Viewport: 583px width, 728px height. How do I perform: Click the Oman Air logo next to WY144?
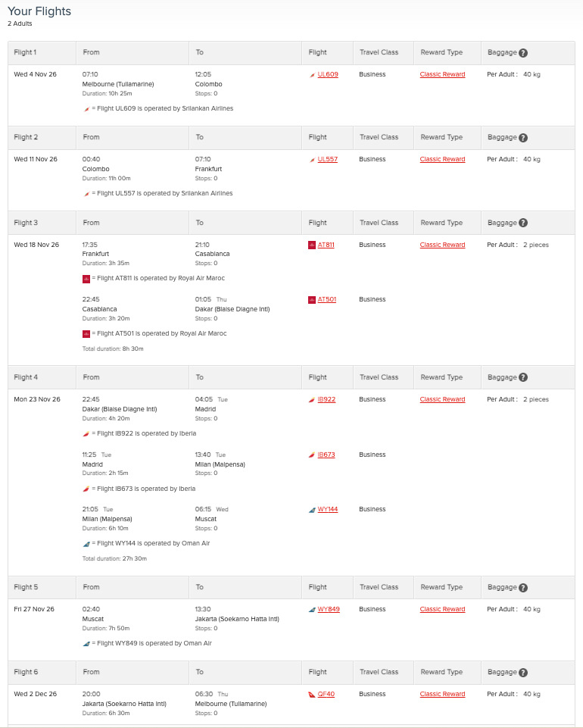click(x=312, y=509)
